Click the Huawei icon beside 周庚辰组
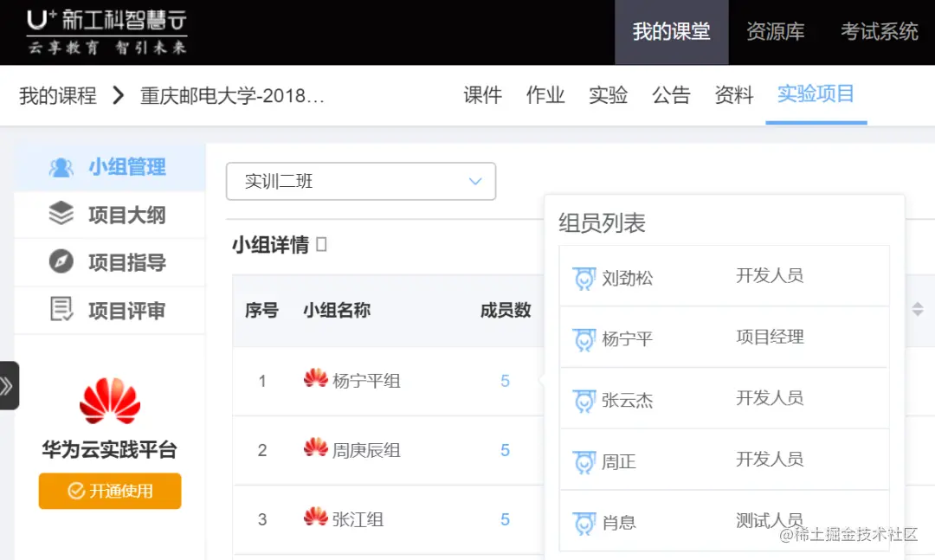 point(315,447)
